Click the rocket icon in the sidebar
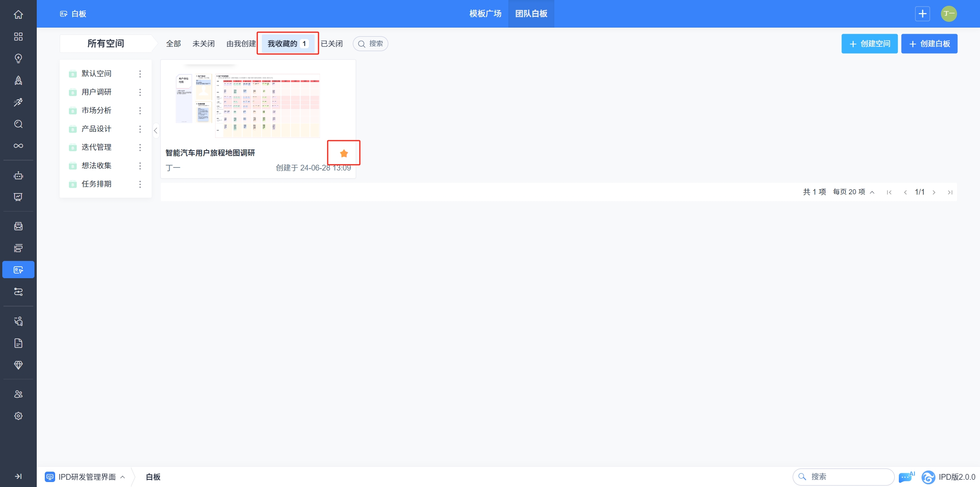 pyautogui.click(x=18, y=80)
